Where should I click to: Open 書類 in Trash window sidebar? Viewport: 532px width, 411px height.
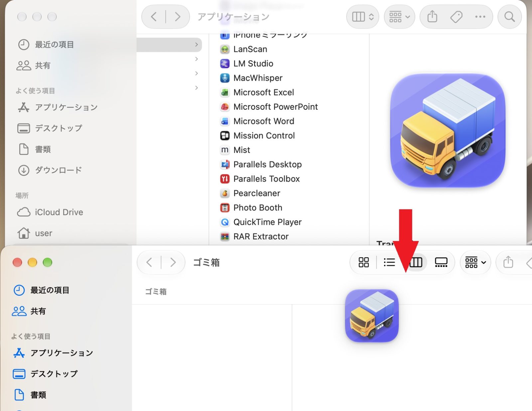click(x=30, y=395)
